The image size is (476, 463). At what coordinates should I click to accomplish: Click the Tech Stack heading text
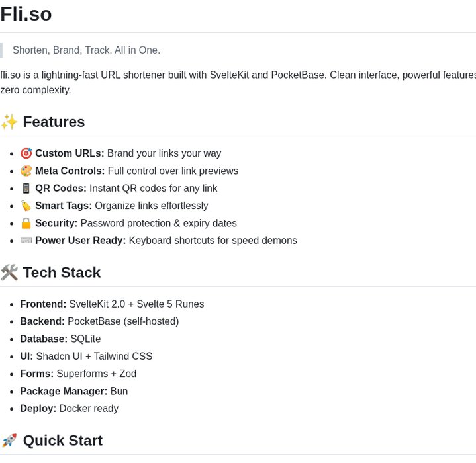(x=62, y=273)
